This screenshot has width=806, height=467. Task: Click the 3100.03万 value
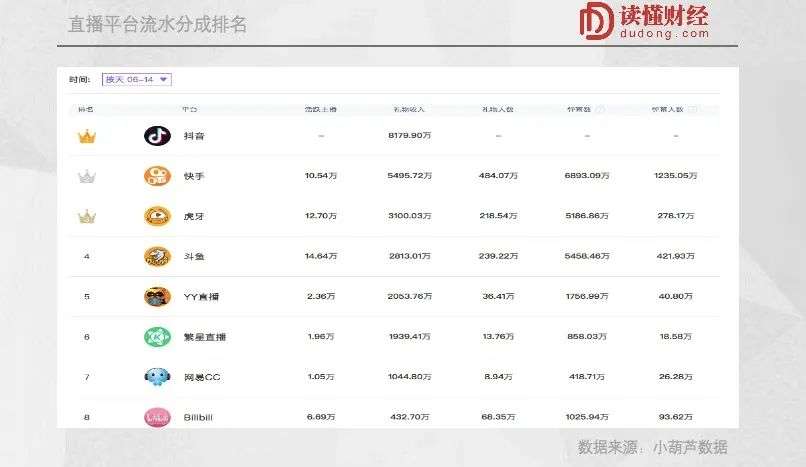click(410, 216)
